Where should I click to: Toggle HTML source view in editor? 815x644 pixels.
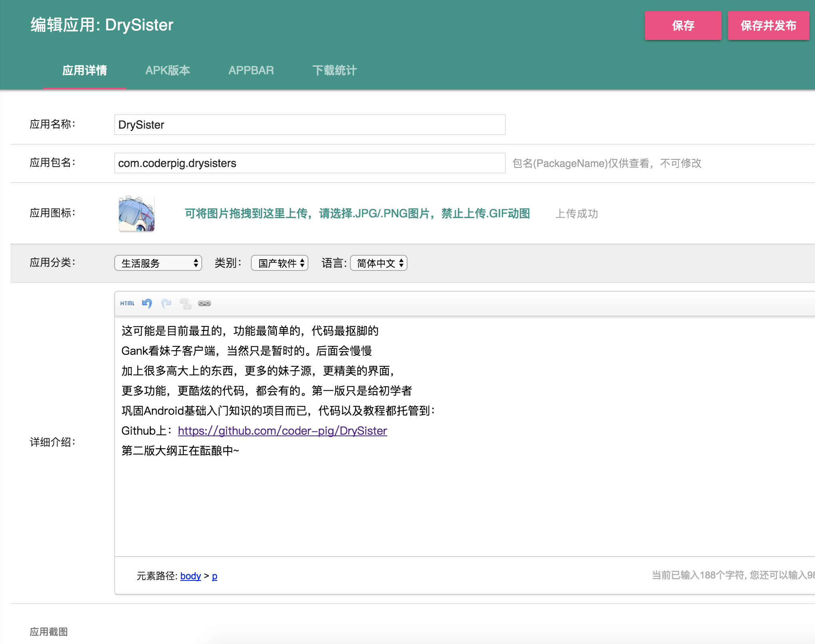pyautogui.click(x=127, y=303)
